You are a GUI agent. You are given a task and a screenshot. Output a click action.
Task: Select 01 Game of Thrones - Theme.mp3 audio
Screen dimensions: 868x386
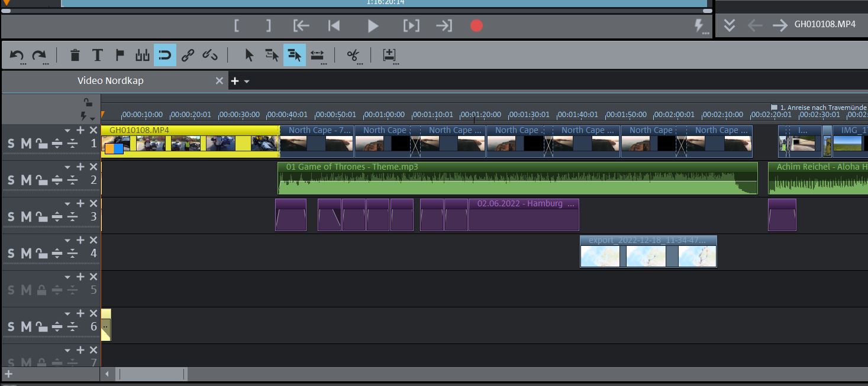[x=518, y=178]
